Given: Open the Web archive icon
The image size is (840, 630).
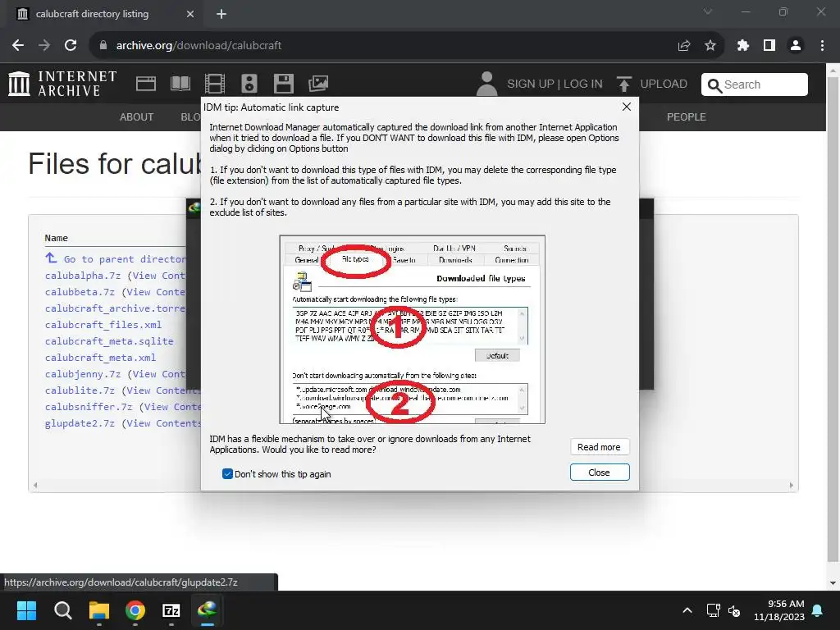Looking at the screenshot, I should click(x=146, y=84).
